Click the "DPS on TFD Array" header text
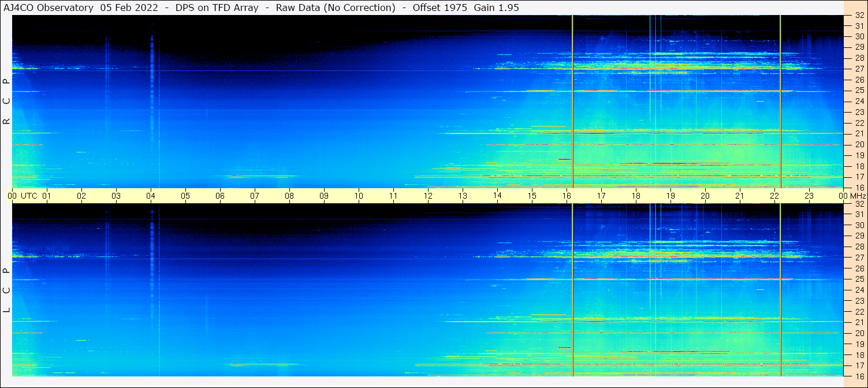Image resolution: width=868 pixels, height=388 pixels. [x=217, y=8]
